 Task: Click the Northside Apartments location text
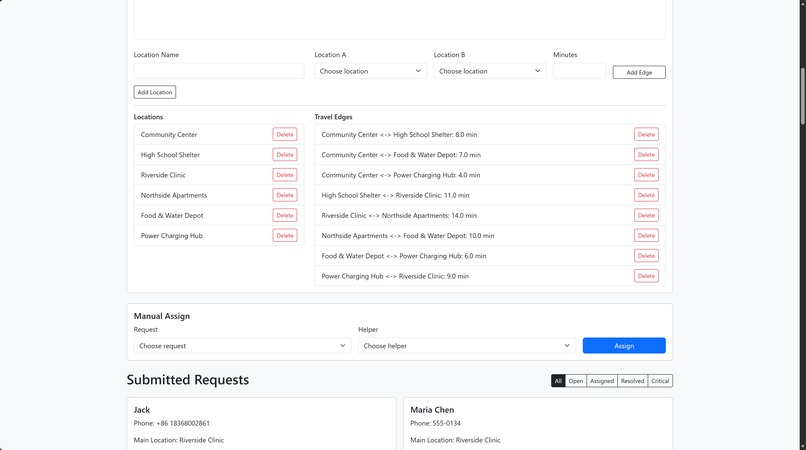(x=174, y=195)
